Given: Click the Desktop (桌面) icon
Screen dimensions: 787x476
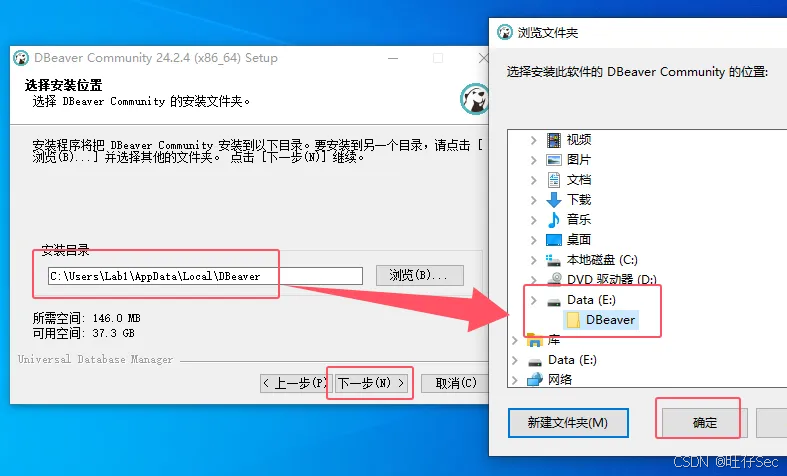Looking at the screenshot, I should click(x=554, y=240).
